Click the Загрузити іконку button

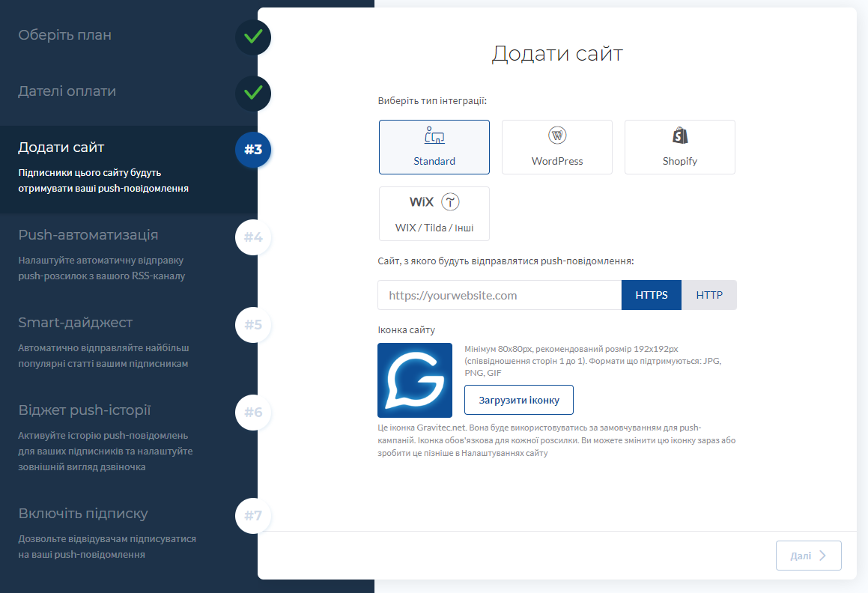tap(519, 400)
